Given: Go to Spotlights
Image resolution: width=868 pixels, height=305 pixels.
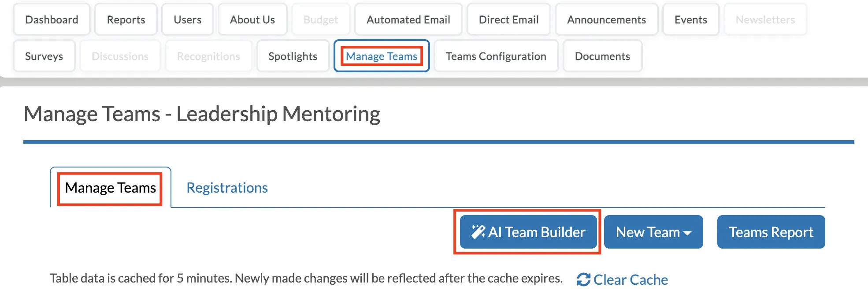Looking at the screenshot, I should (293, 56).
